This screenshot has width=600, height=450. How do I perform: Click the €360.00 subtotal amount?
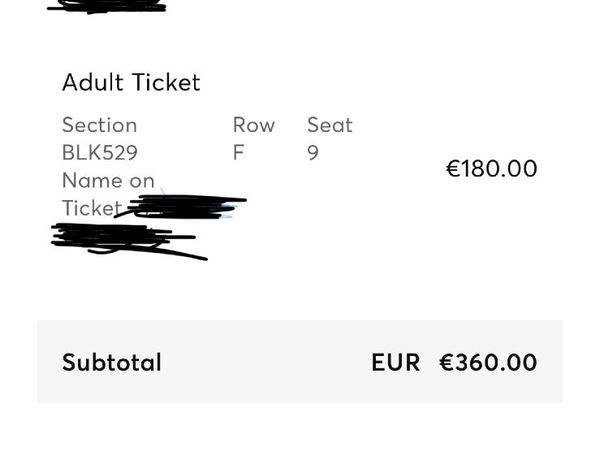(x=488, y=362)
